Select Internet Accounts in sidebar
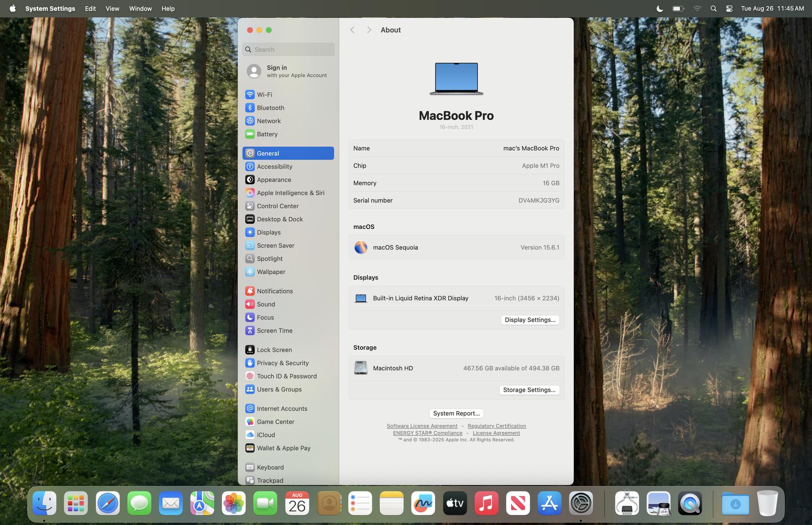Screen dimensions: 812x525 point(288,408)
